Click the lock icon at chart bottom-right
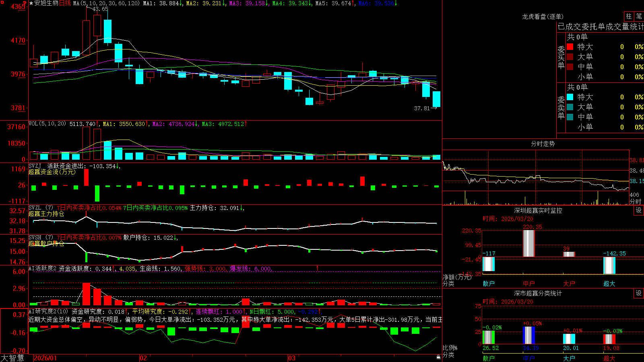Viewport: 644px width, 362px height. click(x=438, y=357)
